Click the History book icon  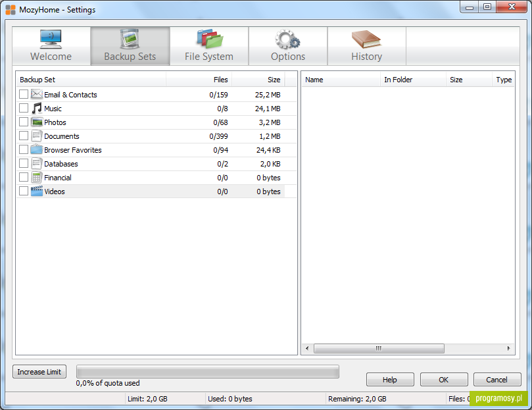366,39
